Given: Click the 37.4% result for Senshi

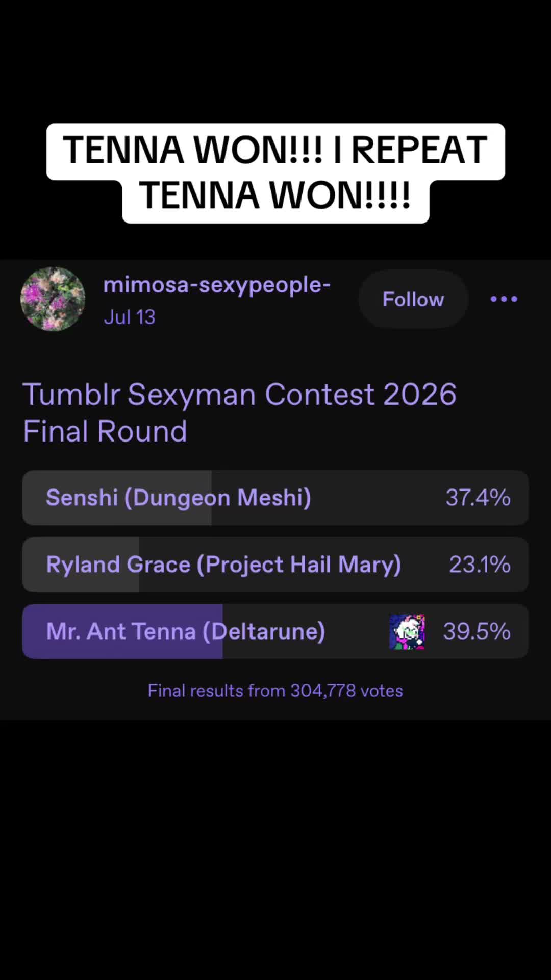Looking at the screenshot, I should click(478, 498).
